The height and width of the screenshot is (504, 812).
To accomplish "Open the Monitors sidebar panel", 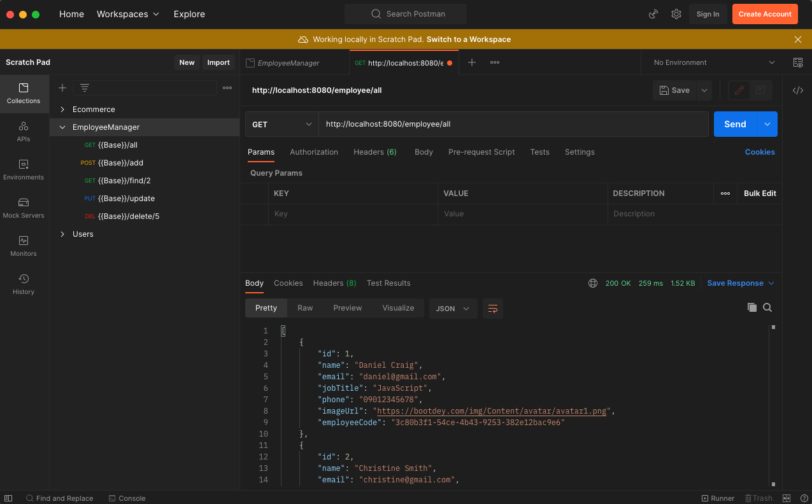I will [x=24, y=246].
